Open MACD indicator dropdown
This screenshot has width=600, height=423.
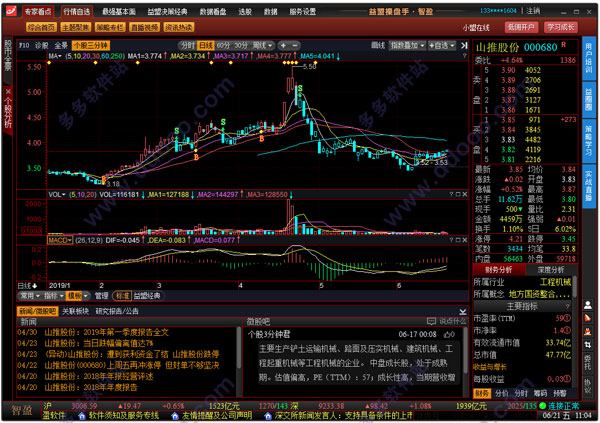coord(60,240)
